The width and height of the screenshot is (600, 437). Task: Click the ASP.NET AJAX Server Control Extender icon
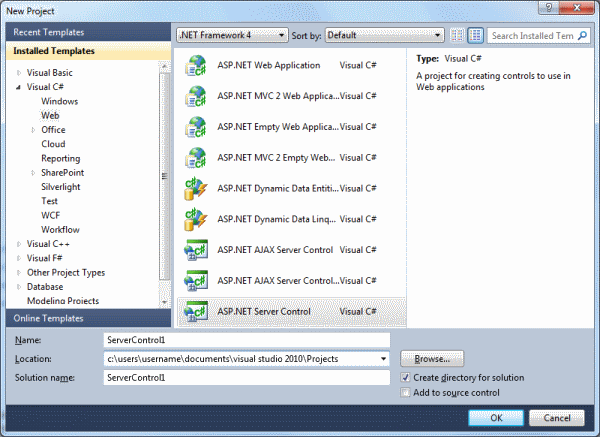196,281
